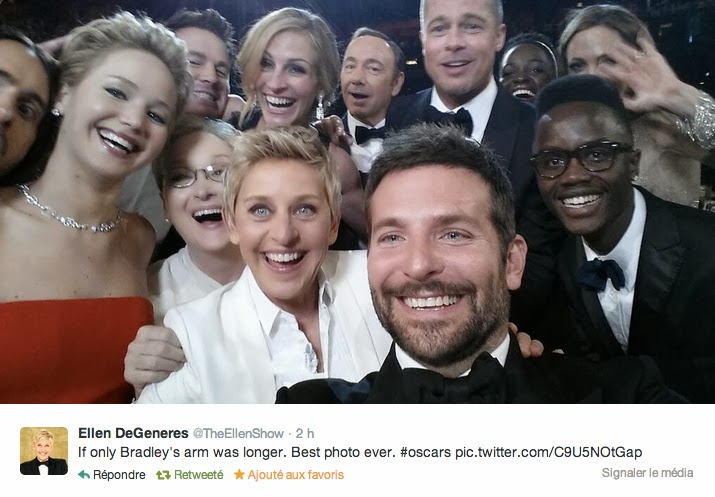Report media via Signaler le média
The height and width of the screenshot is (497, 715).
coord(648,473)
